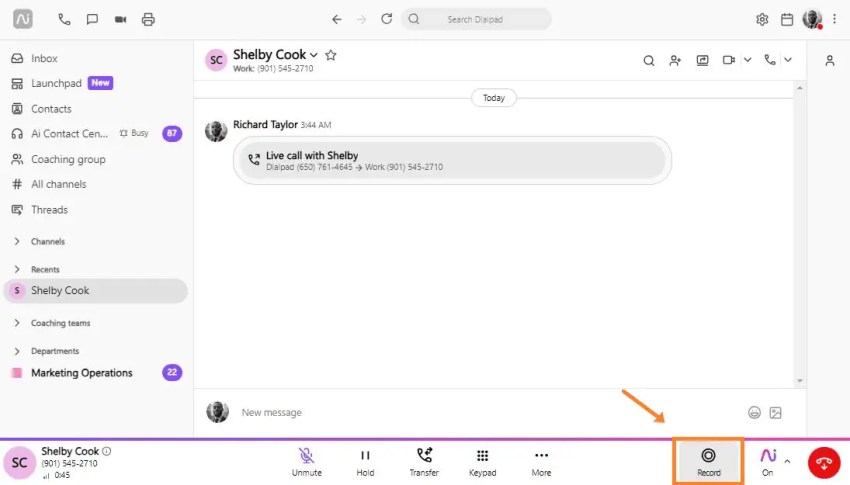Toggle Dialpad Ai On button

click(x=768, y=462)
